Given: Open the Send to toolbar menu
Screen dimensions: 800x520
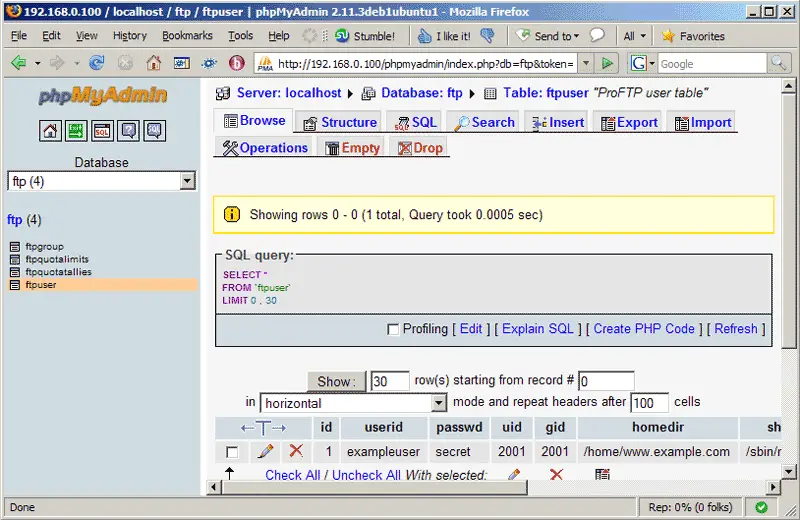Looking at the screenshot, I should (547, 36).
